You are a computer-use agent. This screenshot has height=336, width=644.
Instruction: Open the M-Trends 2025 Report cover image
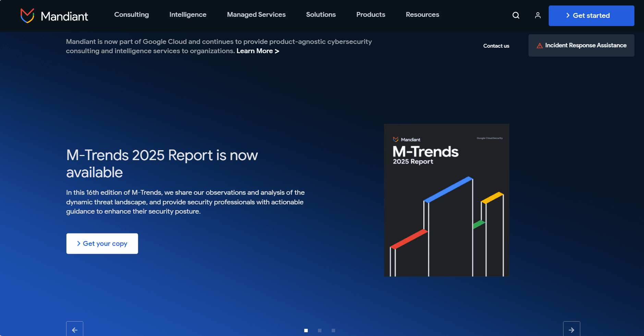[447, 200]
